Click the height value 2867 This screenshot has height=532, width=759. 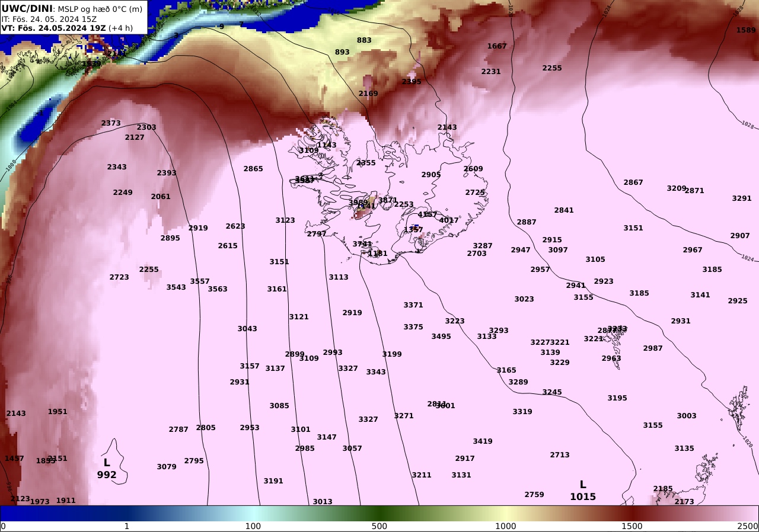tap(633, 182)
